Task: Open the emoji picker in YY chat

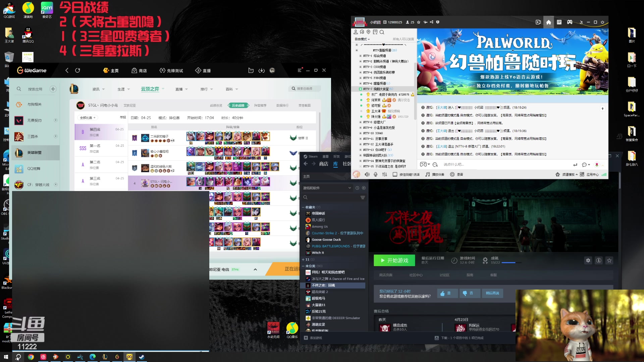Action: (435, 165)
